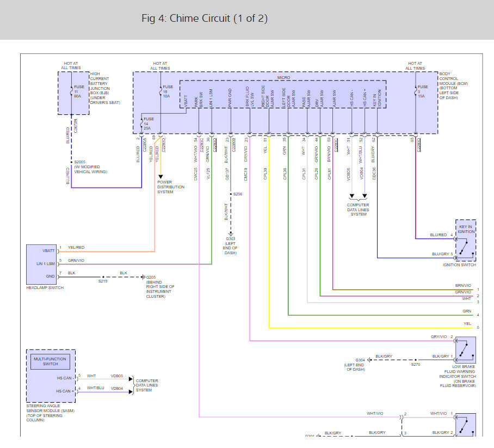Click the CPL31 circuit code
Screen dimensions: 494x448
coord(304,174)
